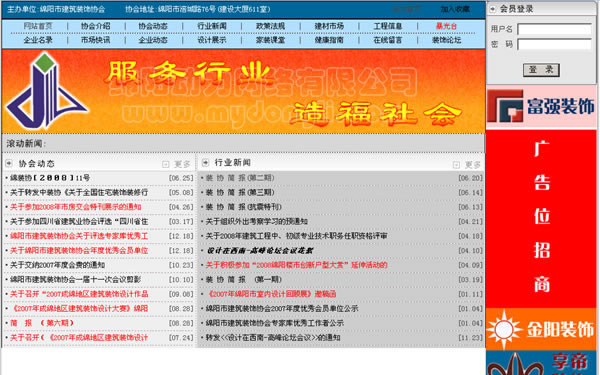Click the 登录 button

point(541,70)
